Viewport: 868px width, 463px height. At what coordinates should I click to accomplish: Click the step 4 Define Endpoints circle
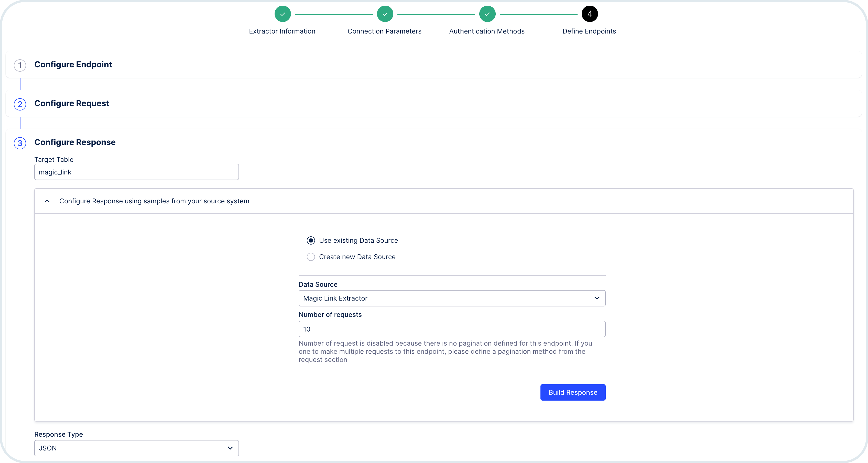pos(590,14)
